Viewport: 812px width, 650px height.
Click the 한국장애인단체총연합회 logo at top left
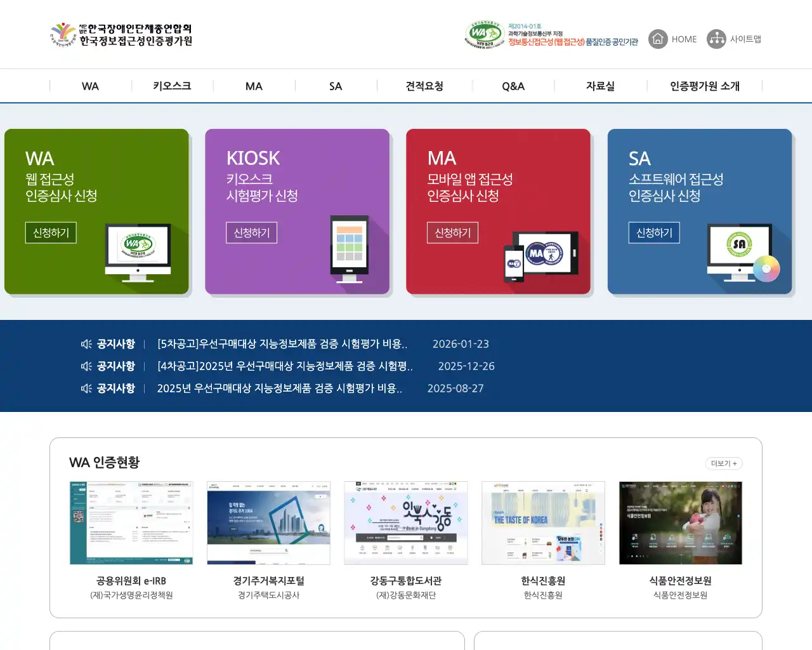click(121, 36)
